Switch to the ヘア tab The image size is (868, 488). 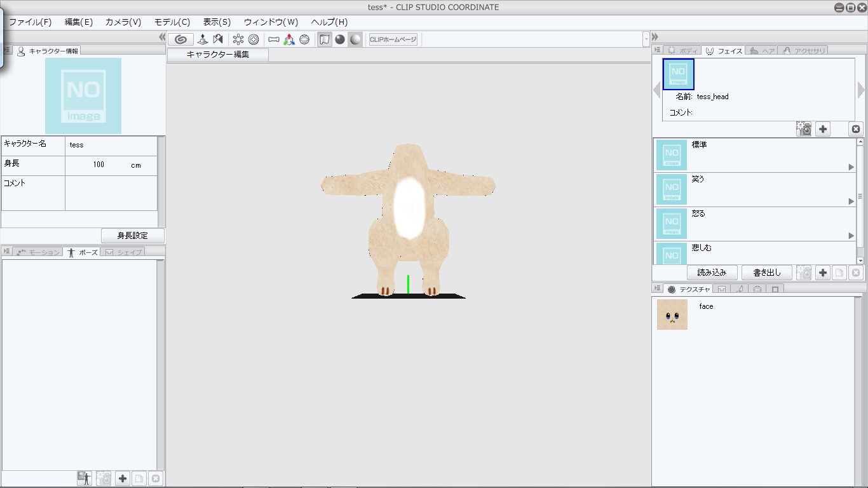[763, 51]
